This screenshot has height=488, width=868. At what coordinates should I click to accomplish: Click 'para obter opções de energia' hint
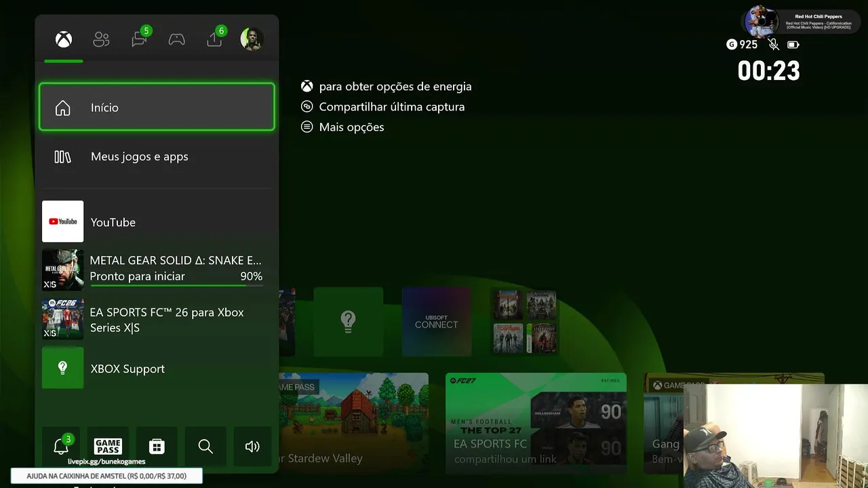point(395,87)
